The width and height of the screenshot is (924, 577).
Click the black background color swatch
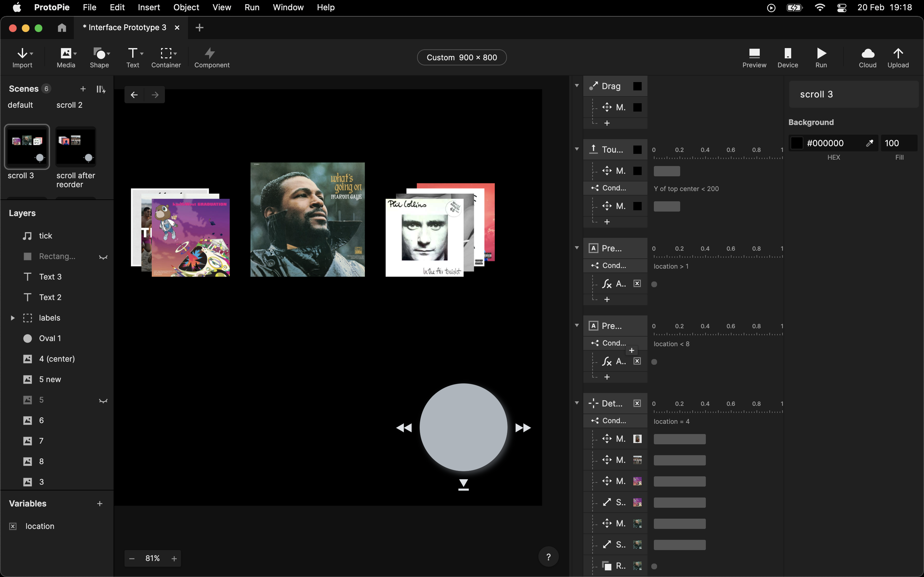point(797,143)
